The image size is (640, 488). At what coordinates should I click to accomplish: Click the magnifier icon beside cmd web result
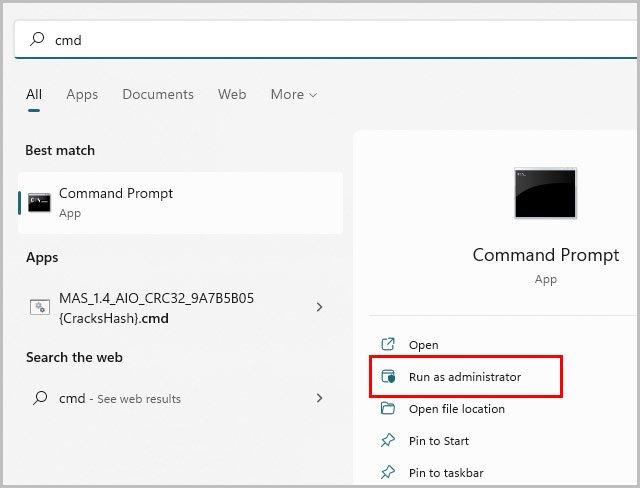pos(40,398)
